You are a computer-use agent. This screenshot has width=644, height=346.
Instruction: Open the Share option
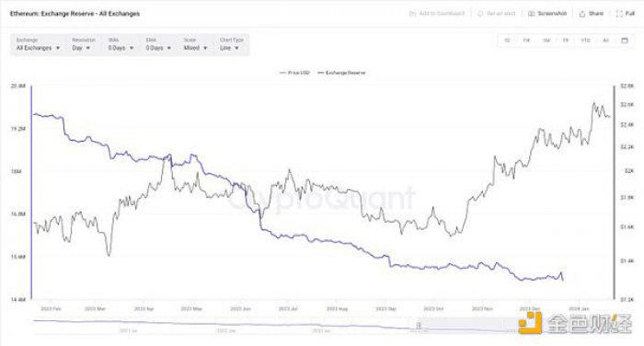pyautogui.click(x=591, y=14)
